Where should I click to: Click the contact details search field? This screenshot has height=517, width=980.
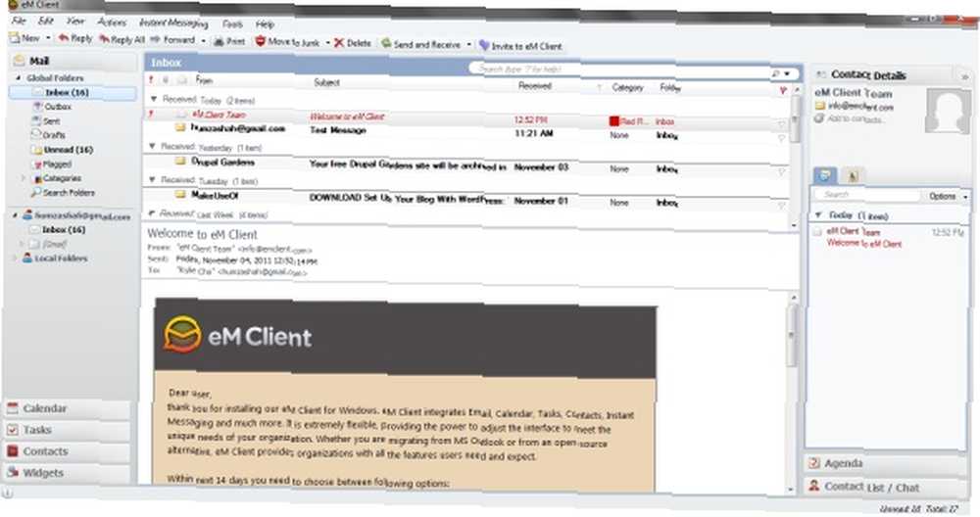tap(866, 195)
